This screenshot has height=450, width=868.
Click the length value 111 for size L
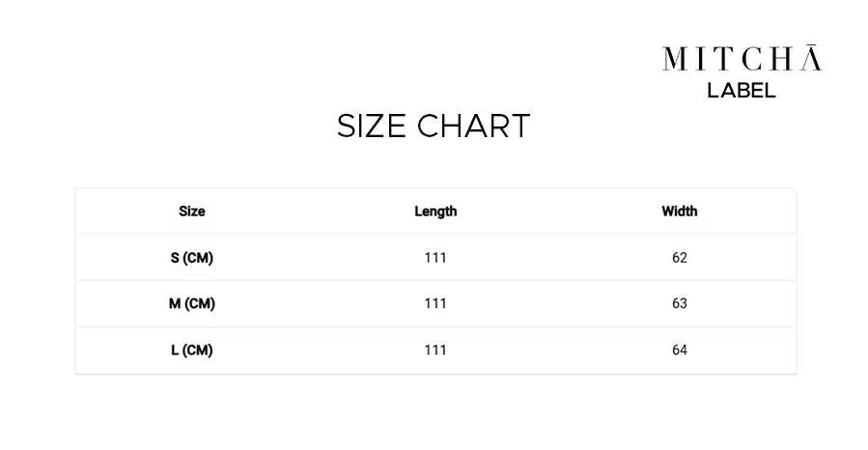[435, 351]
